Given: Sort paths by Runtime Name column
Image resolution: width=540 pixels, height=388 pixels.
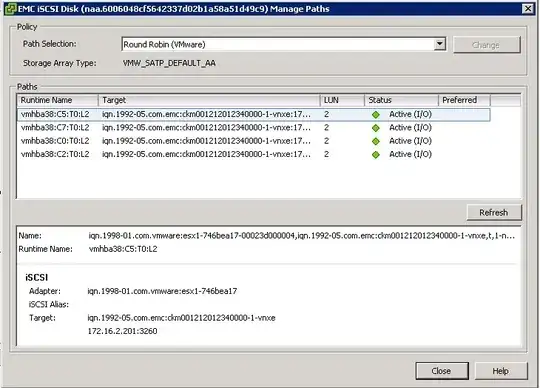Looking at the screenshot, I should pos(58,100).
